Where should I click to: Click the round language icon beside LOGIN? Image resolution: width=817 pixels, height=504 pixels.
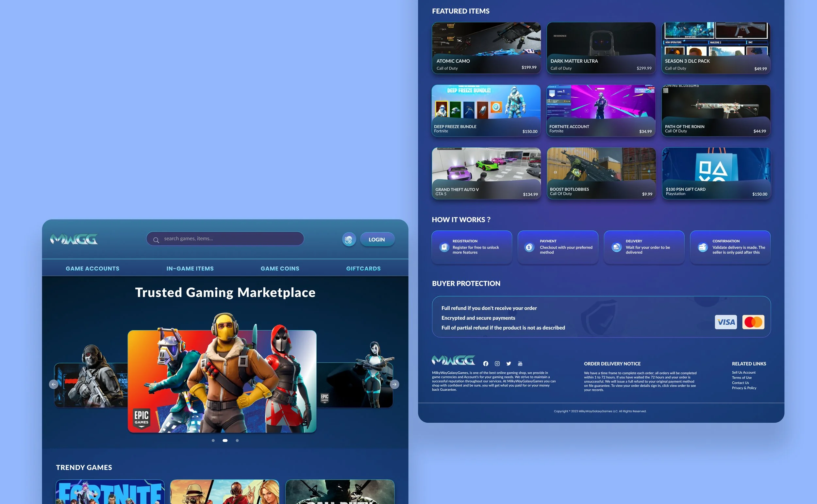coord(349,239)
